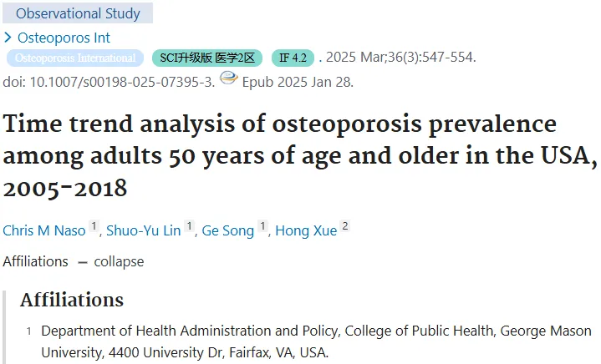The height and width of the screenshot is (364, 601).
Task: Click the icon after the DOI number
Action: click(x=229, y=78)
